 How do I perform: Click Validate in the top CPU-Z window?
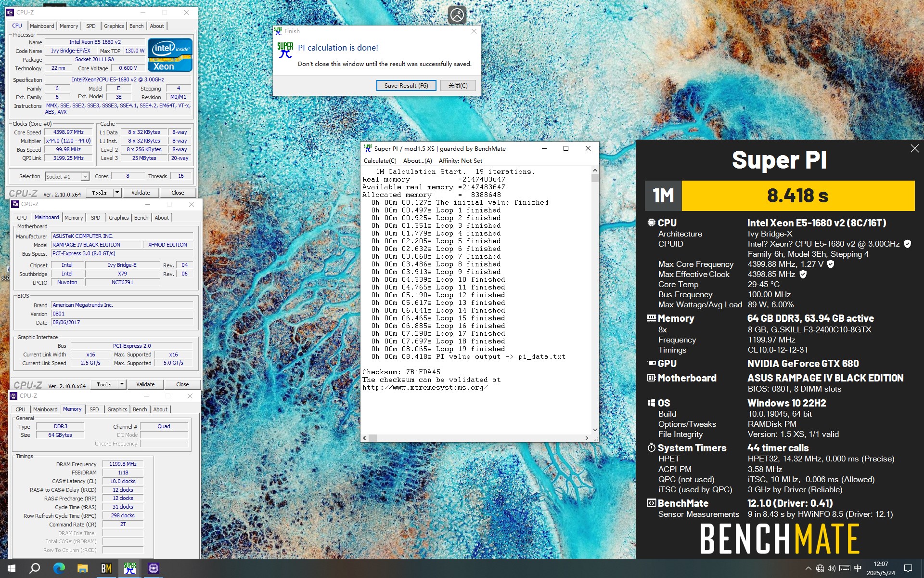pos(141,193)
